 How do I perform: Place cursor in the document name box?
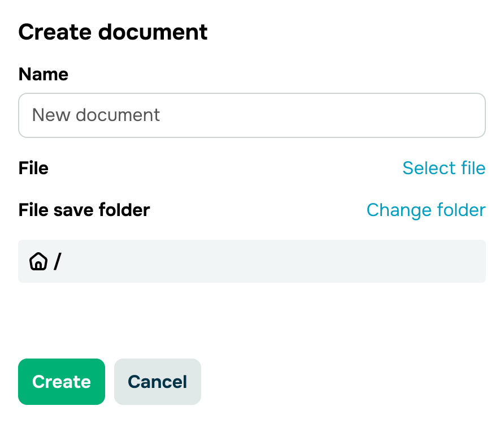coord(251,115)
